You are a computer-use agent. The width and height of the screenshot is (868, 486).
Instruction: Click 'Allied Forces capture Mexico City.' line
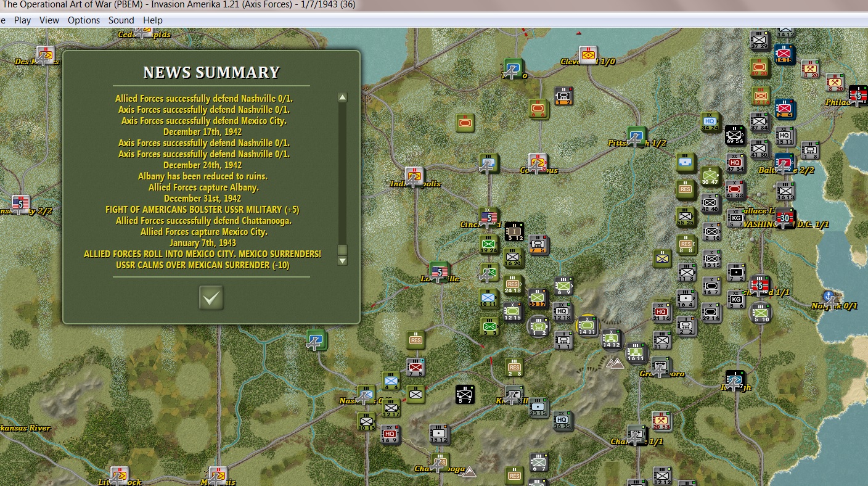[204, 232]
